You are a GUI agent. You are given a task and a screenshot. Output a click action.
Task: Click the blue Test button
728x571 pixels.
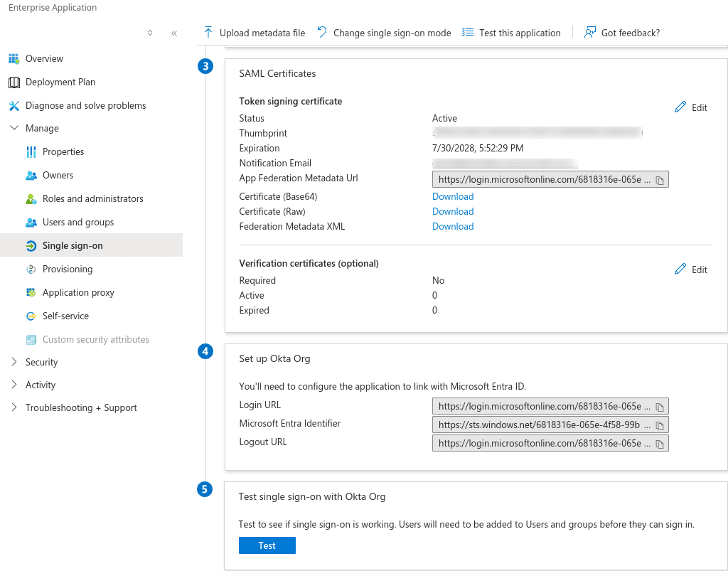tap(267, 545)
